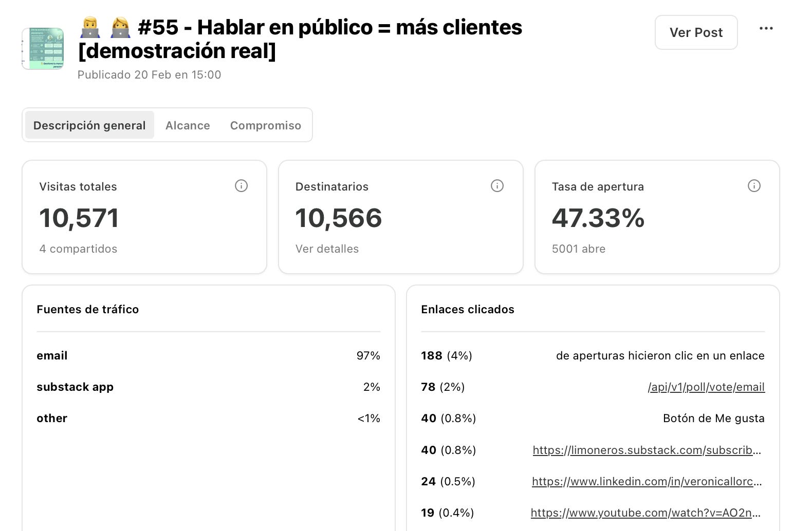
Task: Click the Visitas totales label
Action: coord(78,186)
